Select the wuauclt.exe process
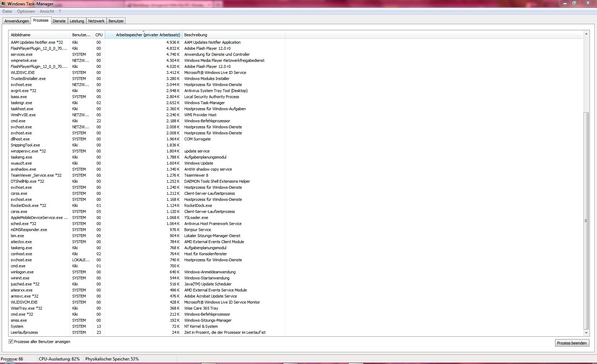Image resolution: width=597 pixels, height=364 pixels. click(146, 163)
